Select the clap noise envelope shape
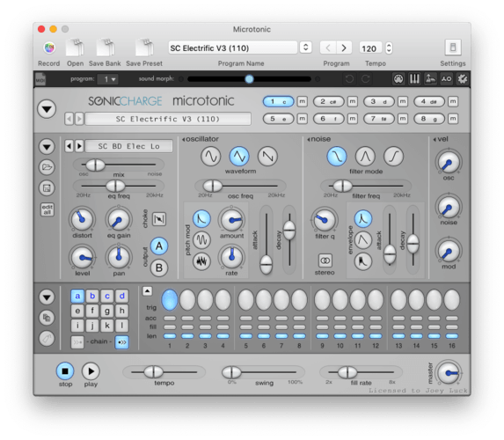This screenshot has height=440, width=504. (363, 261)
